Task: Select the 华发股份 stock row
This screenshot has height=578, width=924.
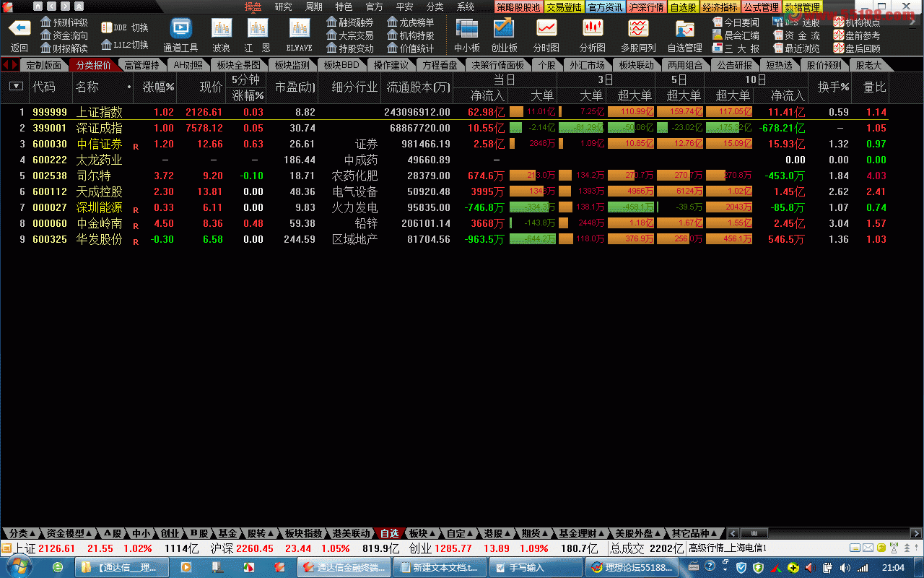Action: click(x=445, y=239)
